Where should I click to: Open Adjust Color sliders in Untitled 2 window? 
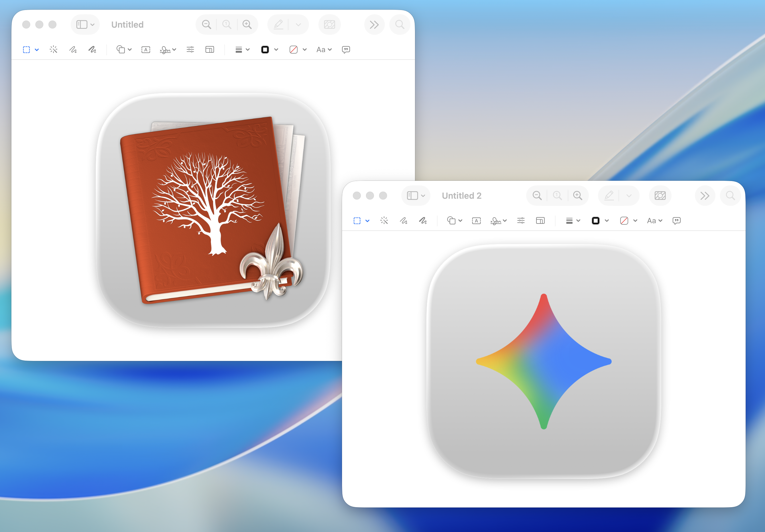pos(521,221)
